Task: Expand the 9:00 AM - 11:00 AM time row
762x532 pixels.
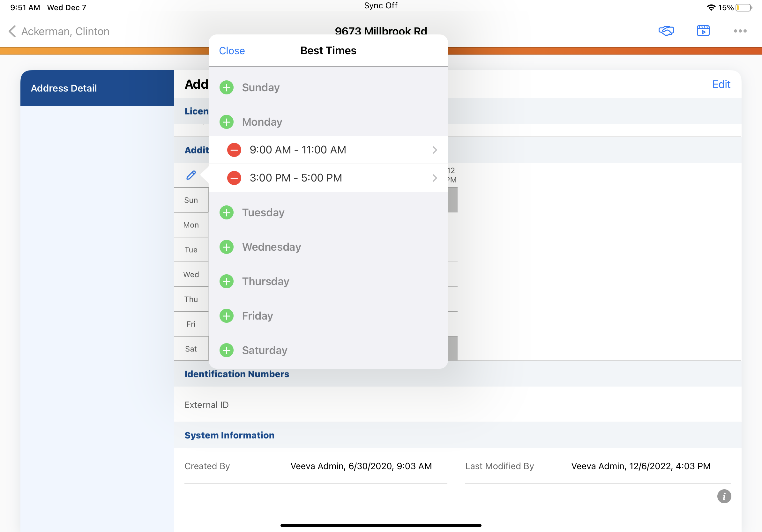Action: [x=434, y=150]
